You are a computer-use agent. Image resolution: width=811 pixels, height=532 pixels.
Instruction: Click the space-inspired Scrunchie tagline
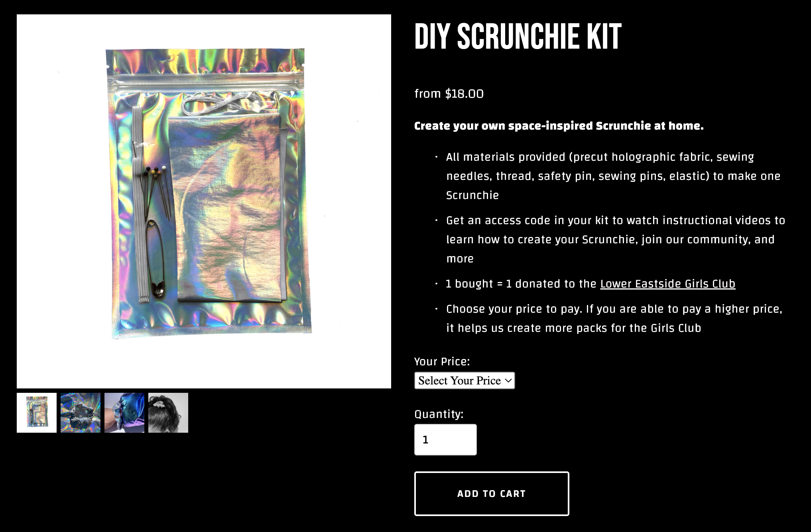[x=559, y=126]
